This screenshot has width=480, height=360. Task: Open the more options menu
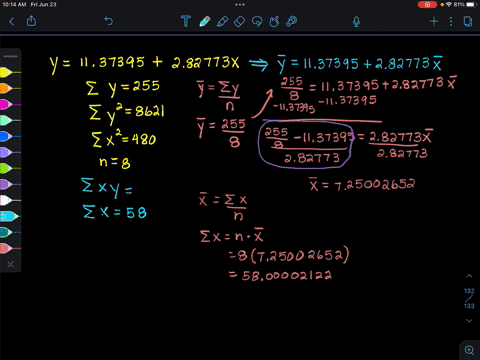(451, 22)
